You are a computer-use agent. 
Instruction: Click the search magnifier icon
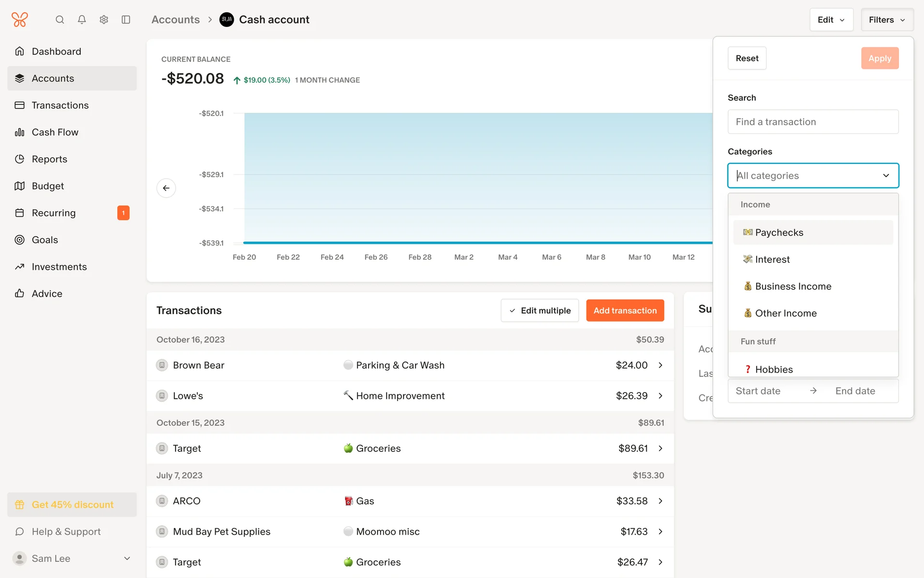coord(60,20)
